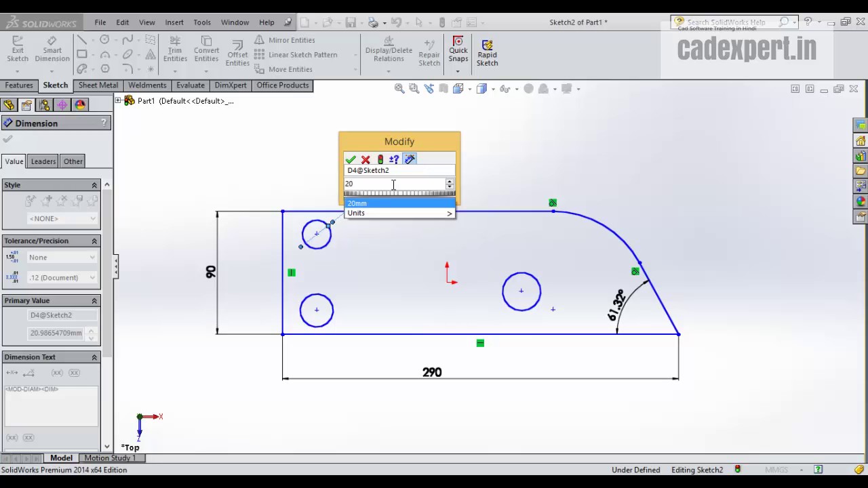Switch to the Evaluate tab
Image resolution: width=868 pixels, height=488 pixels.
191,85
